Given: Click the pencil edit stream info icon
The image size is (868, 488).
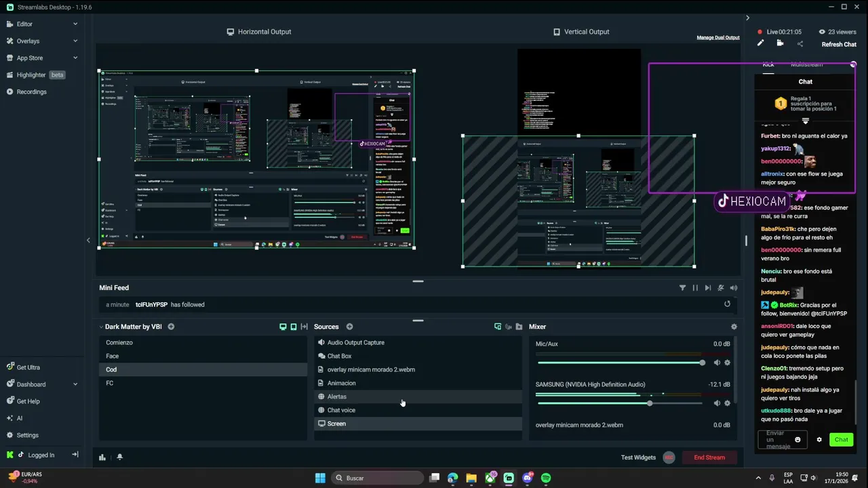Looking at the screenshot, I should pyautogui.click(x=760, y=43).
